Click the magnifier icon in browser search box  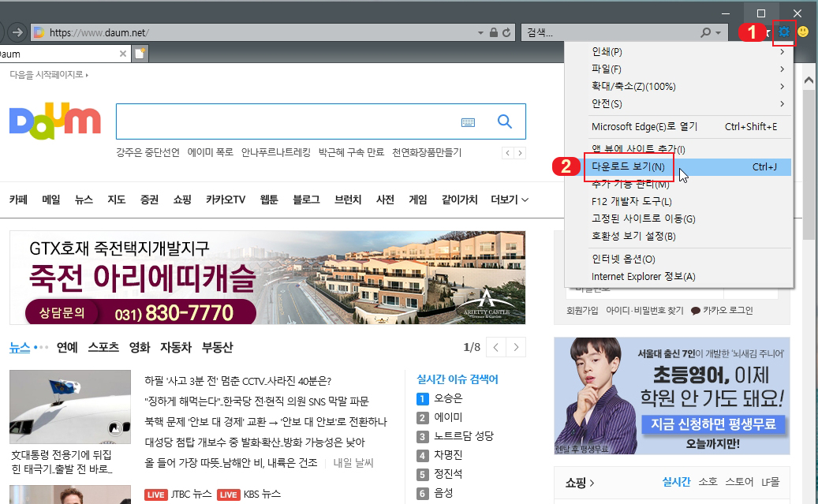pyautogui.click(x=705, y=33)
